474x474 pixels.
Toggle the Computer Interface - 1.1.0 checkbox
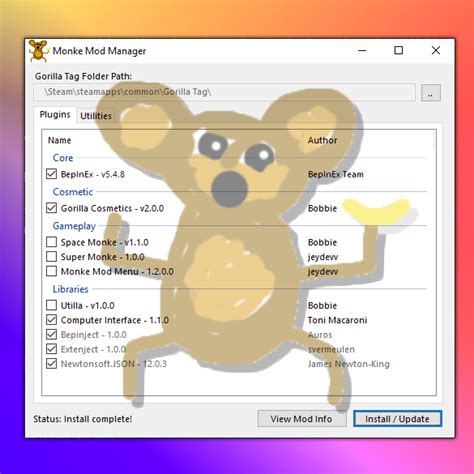(x=51, y=320)
